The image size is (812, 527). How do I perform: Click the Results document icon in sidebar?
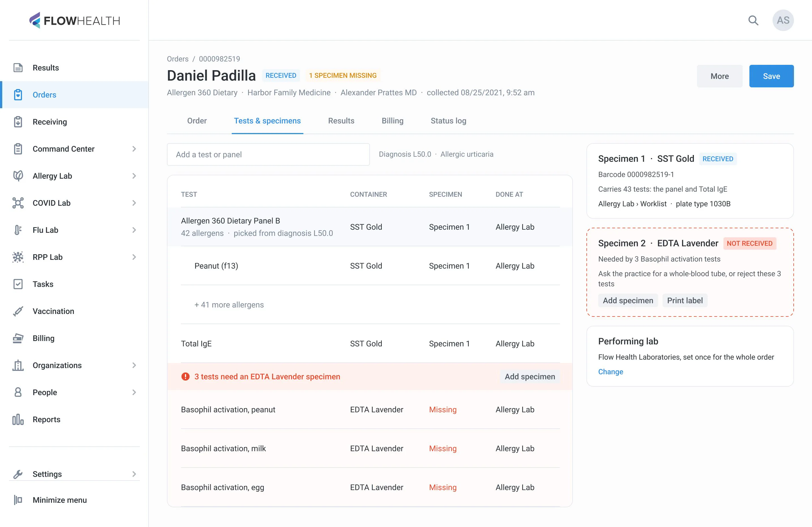18,68
